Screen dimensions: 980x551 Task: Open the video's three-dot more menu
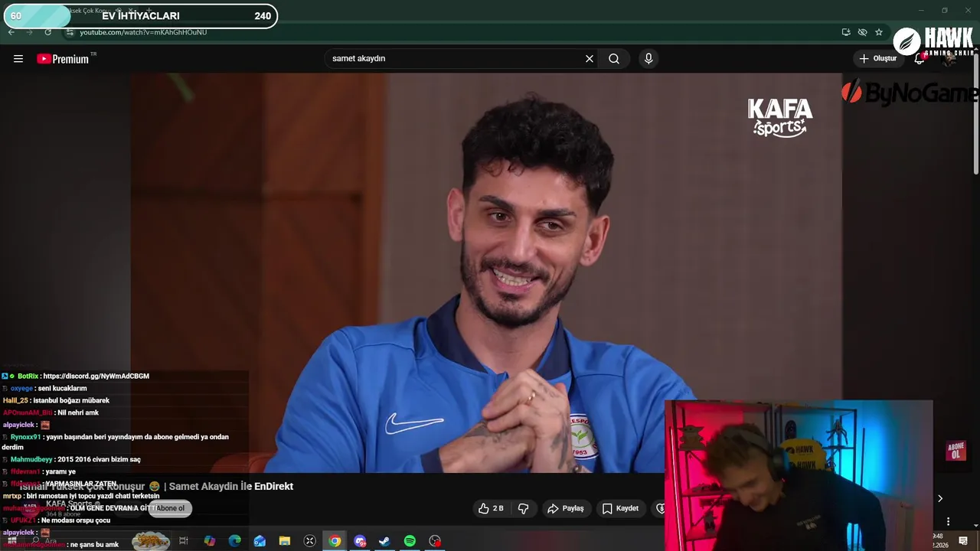pyautogui.click(x=949, y=521)
